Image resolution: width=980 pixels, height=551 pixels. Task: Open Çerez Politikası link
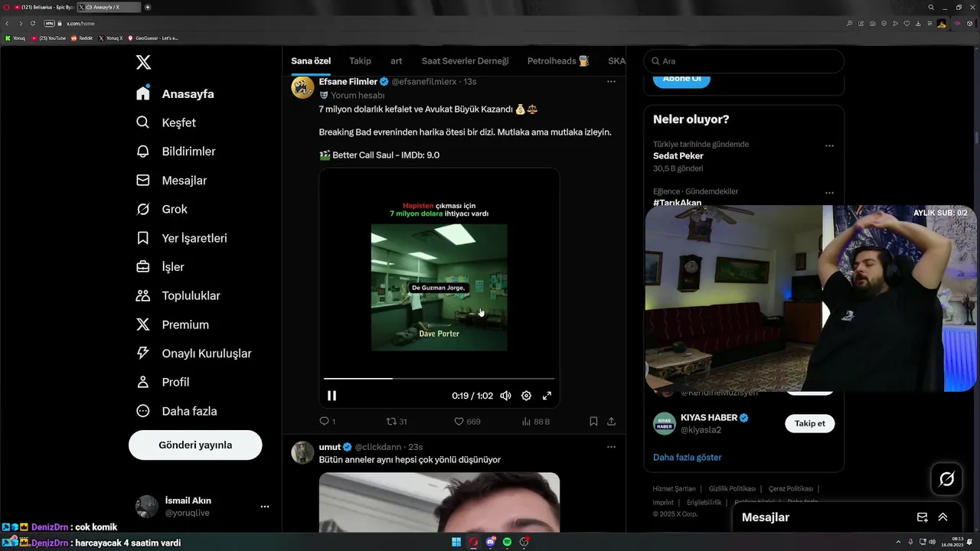point(791,489)
